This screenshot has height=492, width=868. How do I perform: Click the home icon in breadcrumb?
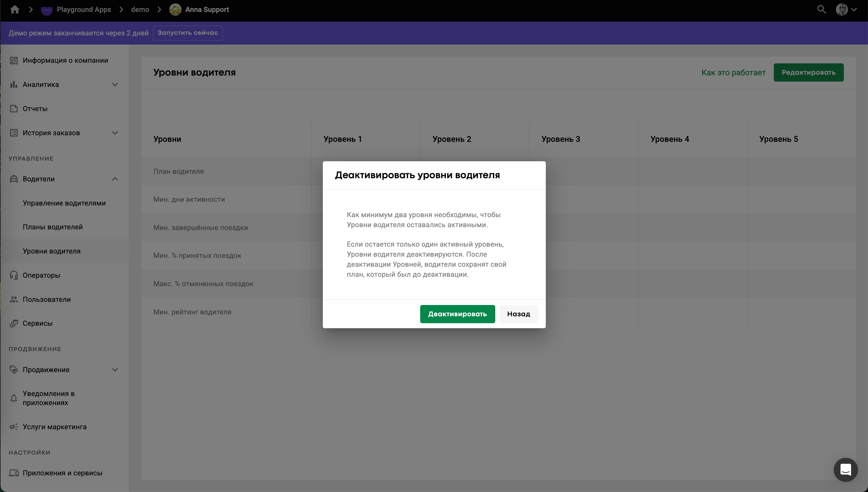14,9
